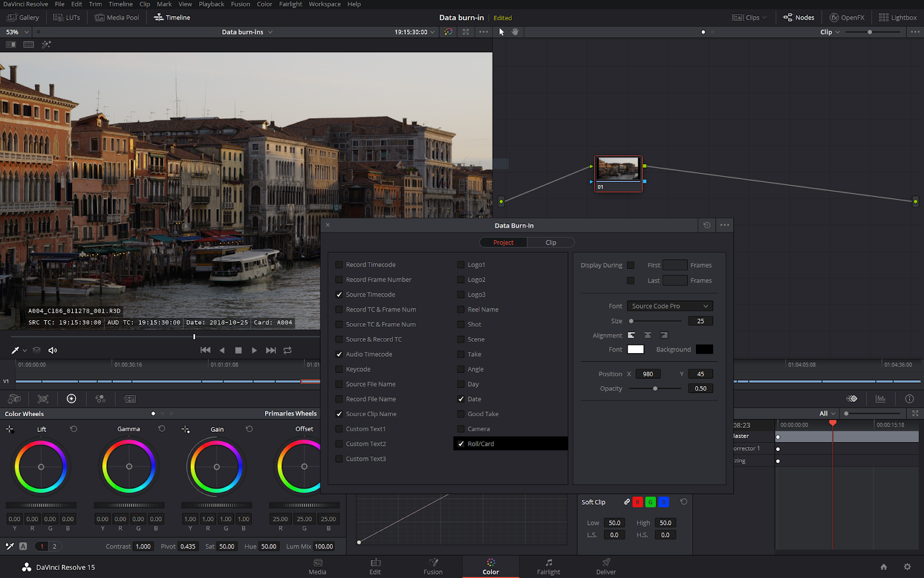Toggle the Timeline panel button

click(x=172, y=17)
